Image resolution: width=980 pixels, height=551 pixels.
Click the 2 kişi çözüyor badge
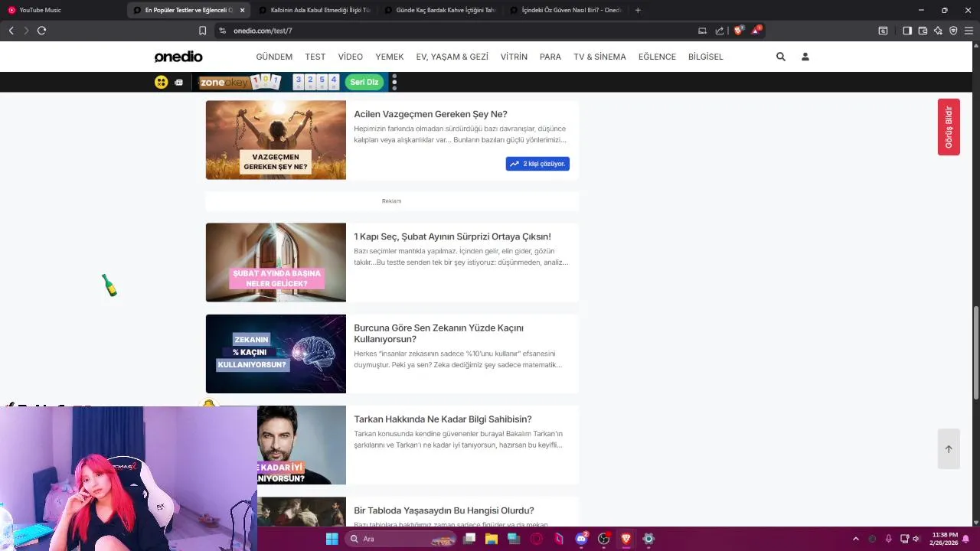pos(537,164)
